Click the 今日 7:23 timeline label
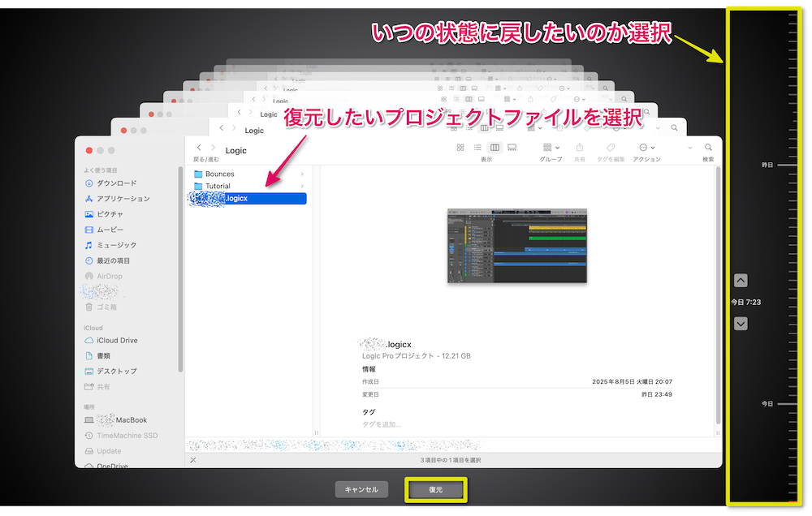 coord(745,303)
